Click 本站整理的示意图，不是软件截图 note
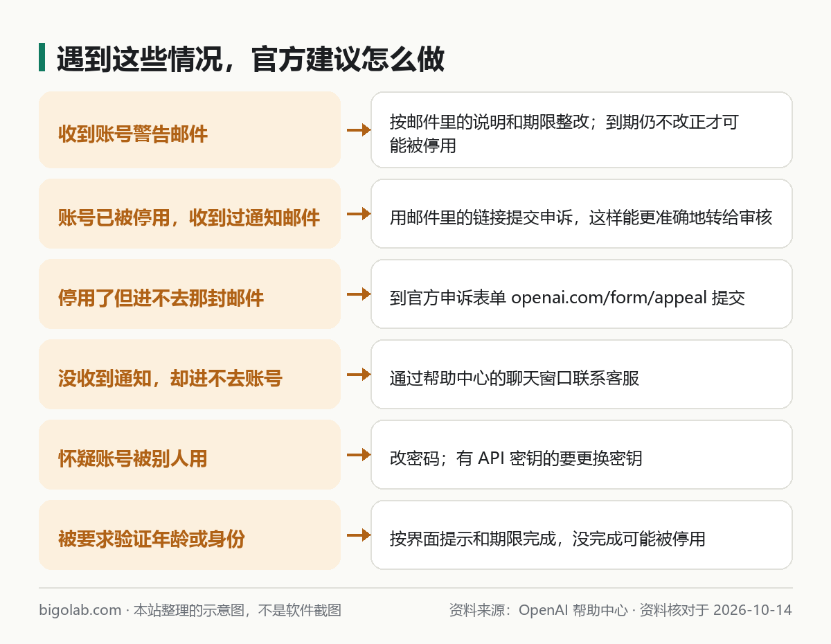This screenshot has height=644, width=831. coord(238,610)
